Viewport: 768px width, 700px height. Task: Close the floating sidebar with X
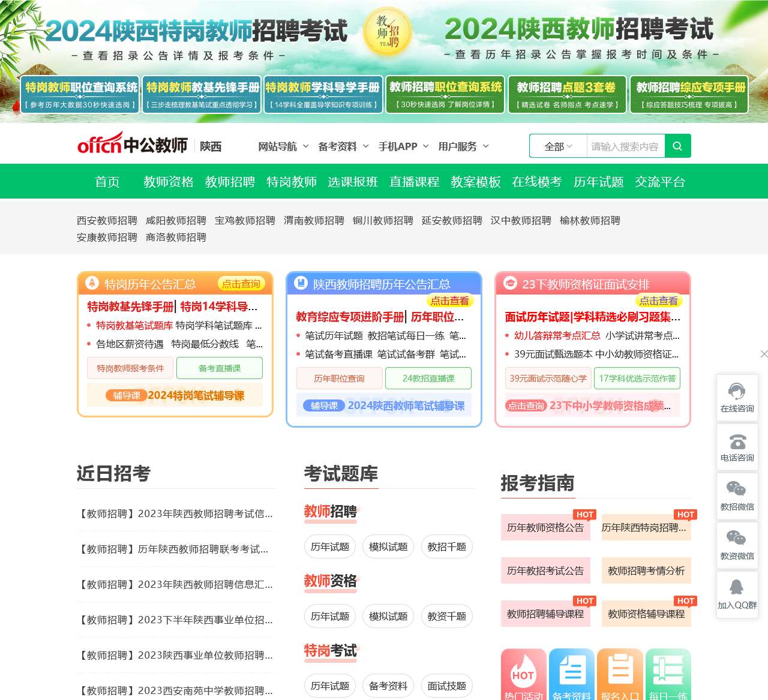[763, 354]
